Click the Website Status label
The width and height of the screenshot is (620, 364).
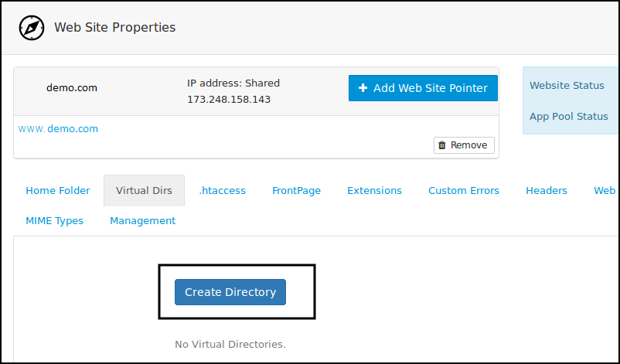pyautogui.click(x=567, y=86)
